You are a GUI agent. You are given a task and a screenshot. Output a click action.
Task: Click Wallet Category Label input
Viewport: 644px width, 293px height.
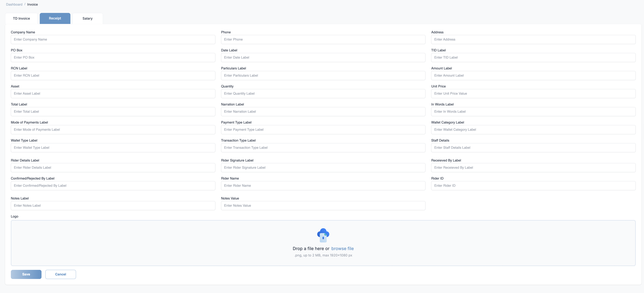(533, 129)
